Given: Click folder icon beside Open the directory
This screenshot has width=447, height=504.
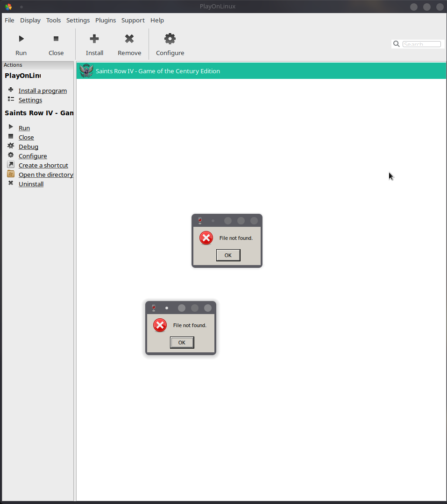Looking at the screenshot, I should (11, 174).
